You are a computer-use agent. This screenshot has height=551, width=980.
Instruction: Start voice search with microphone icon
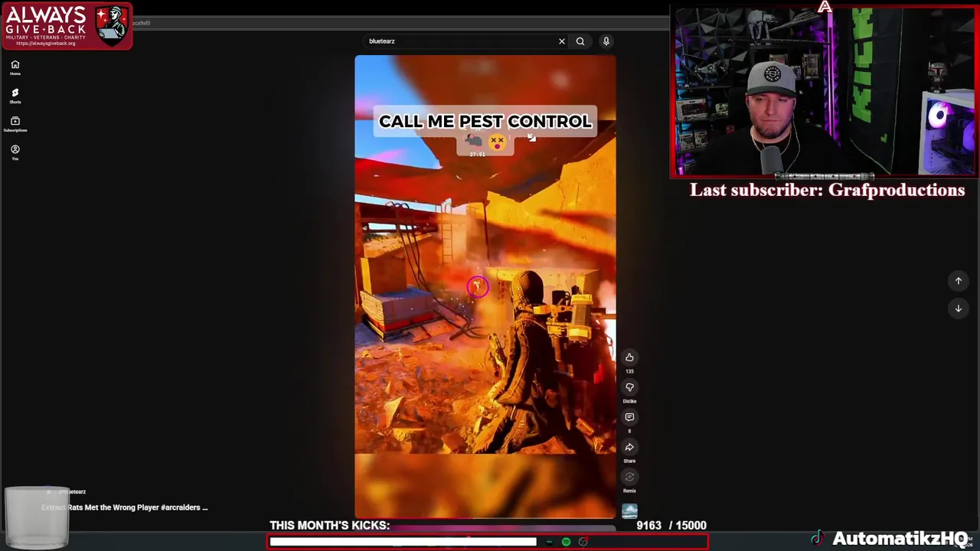point(606,41)
